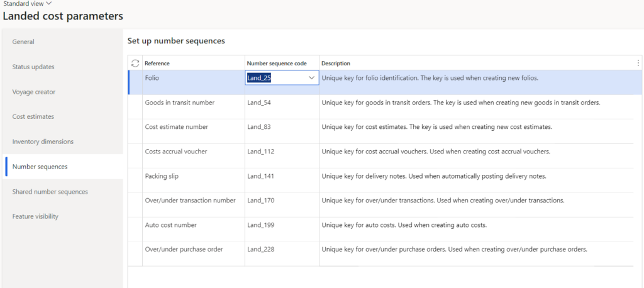Click the grid refresh icon
The height and width of the screenshot is (288, 644).
coord(135,63)
